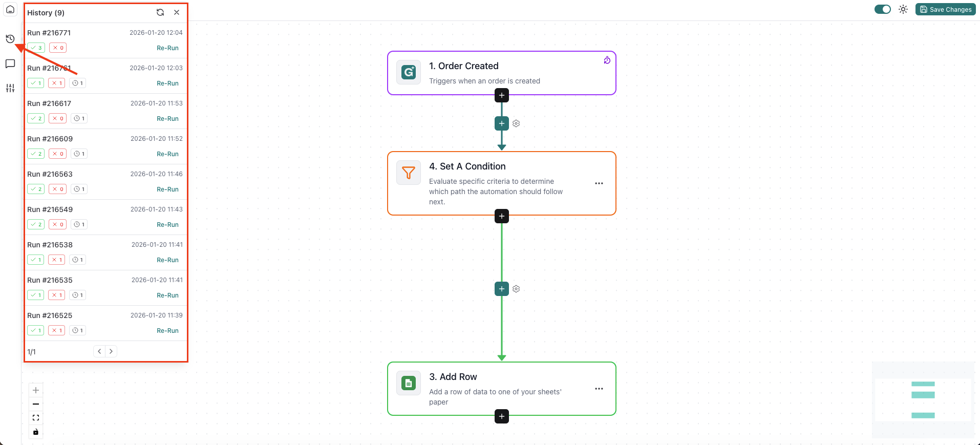The image size is (980, 445).
Task: Toggle the canvas lock icon
Action: tap(36, 432)
